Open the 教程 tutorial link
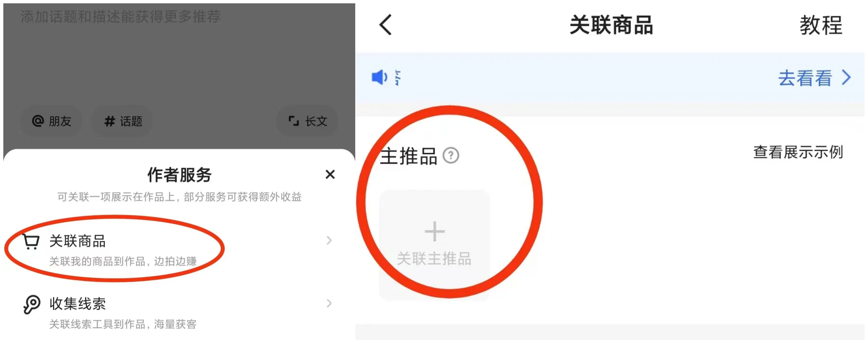868x346 pixels. [821, 25]
